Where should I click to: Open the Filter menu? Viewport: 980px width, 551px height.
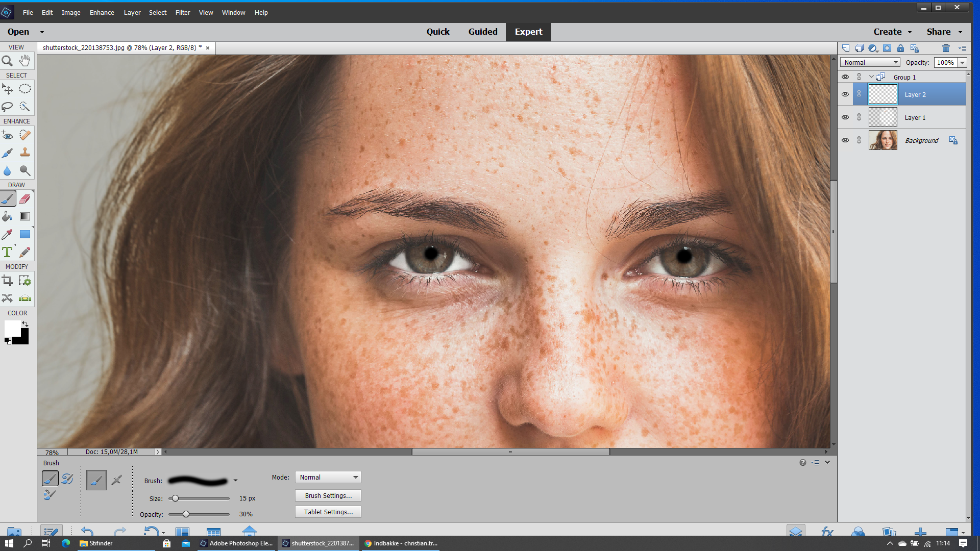coord(182,12)
